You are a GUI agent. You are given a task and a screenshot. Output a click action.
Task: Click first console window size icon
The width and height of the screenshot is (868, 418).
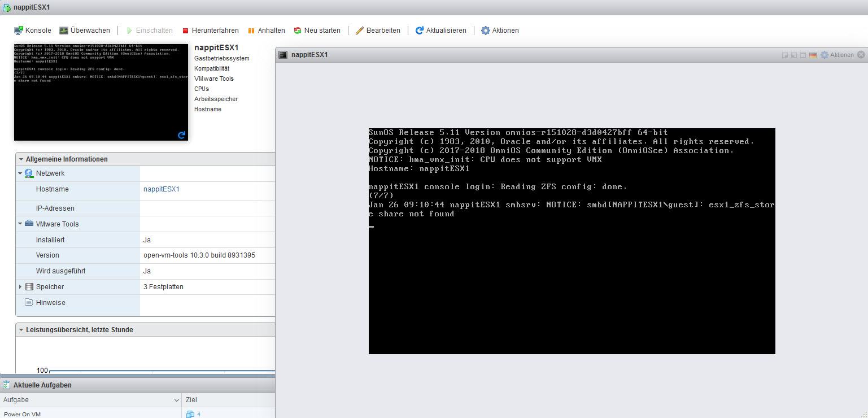click(x=785, y=55)
